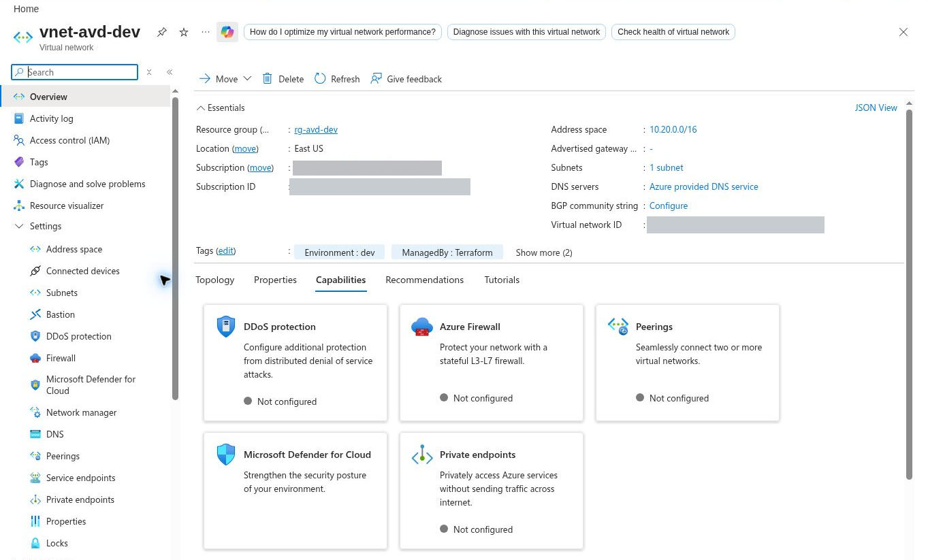Open the Overview sidebar item
The width and height of the screenshot is (928, 560).
(85, 97)
